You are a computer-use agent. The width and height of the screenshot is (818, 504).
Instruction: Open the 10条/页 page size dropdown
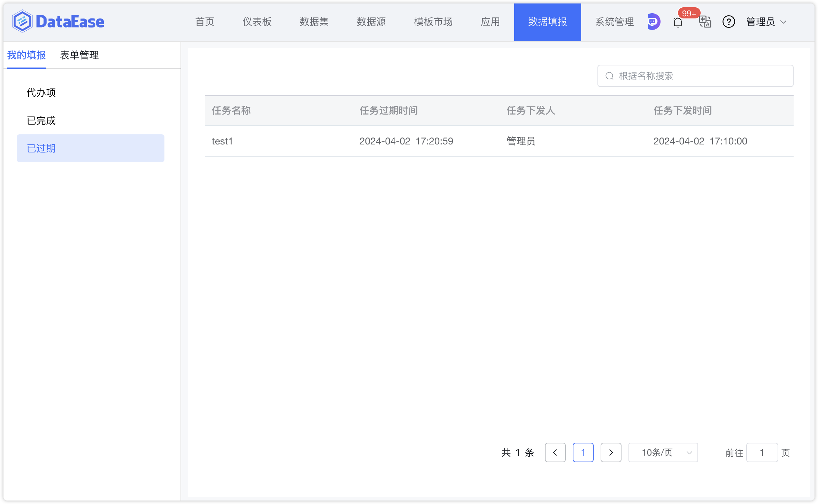[663, 452]
